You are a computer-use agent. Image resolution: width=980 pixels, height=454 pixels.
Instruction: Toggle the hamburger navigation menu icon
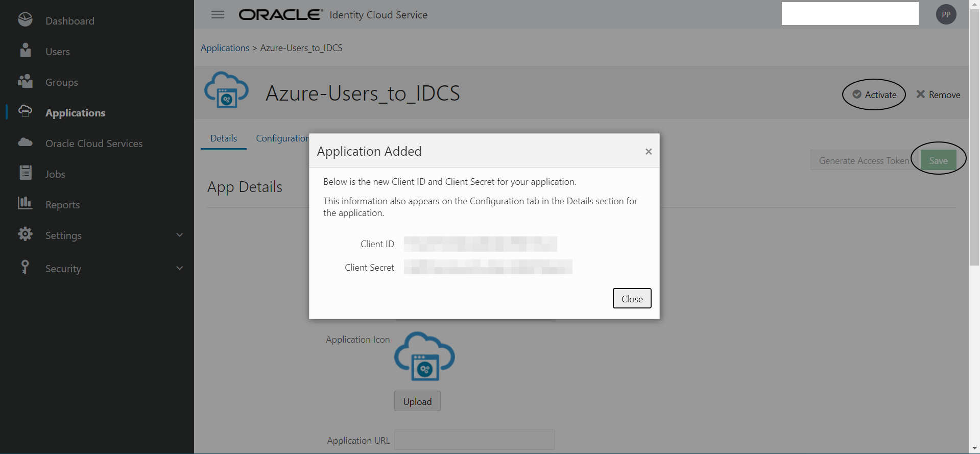tap(218, 15)
